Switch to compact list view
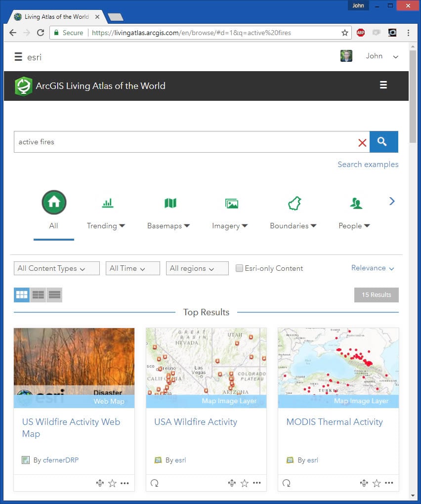Viewport: 421px width, 504px height. point(54,295)
